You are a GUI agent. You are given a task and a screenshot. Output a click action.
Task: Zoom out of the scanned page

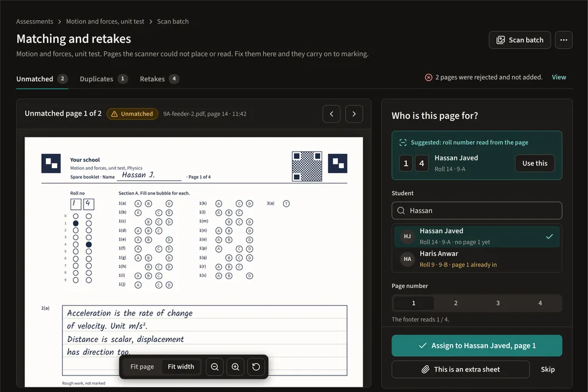click(215, 367)
